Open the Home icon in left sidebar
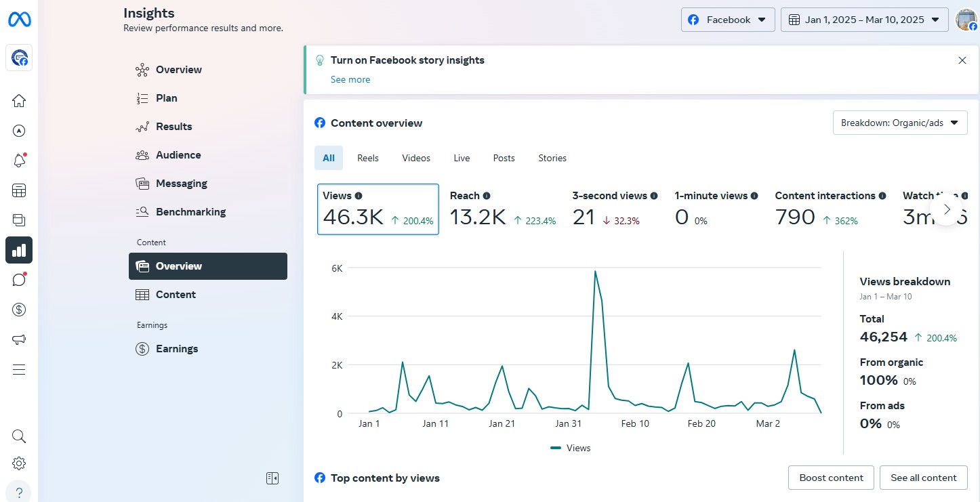The image size is (980, 502). tap(19, 101)
